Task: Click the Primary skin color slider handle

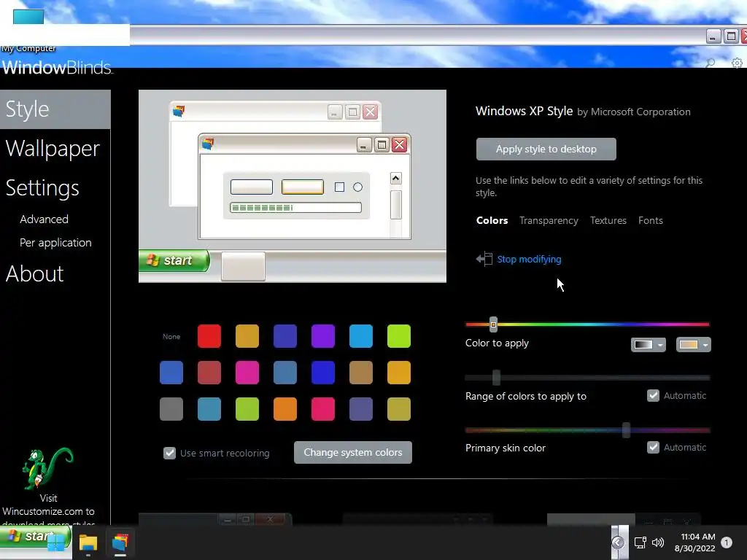Action: pyautogui.click(x=626, y=430)
